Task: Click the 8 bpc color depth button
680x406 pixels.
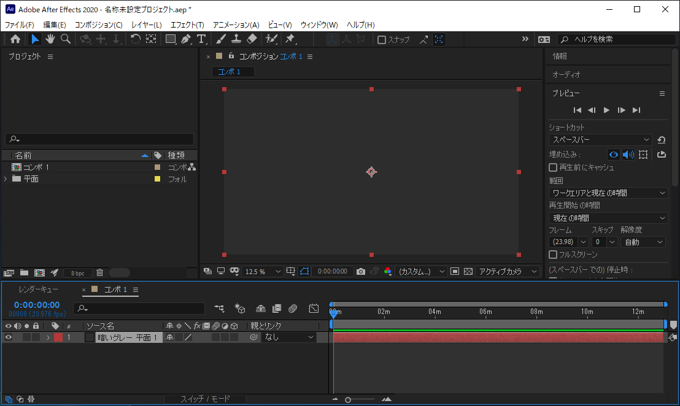Action: pos(78,273)
